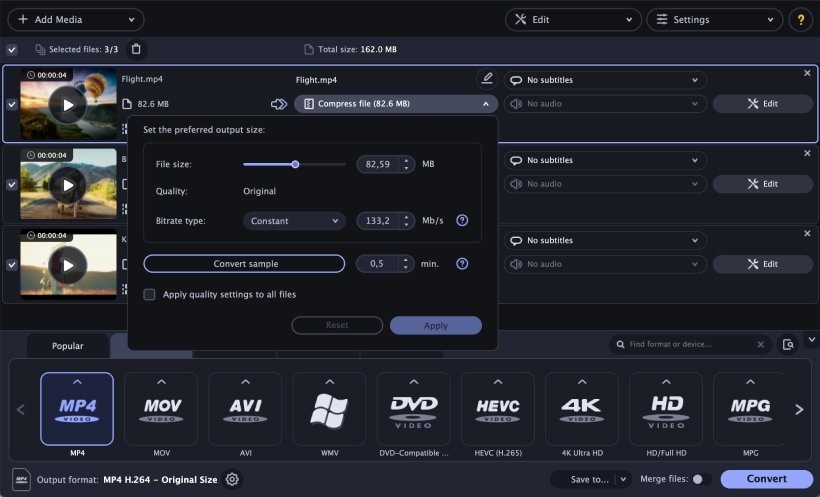
Task: Open subtitles dropdown for third video
Action: (x=605, y=240)
